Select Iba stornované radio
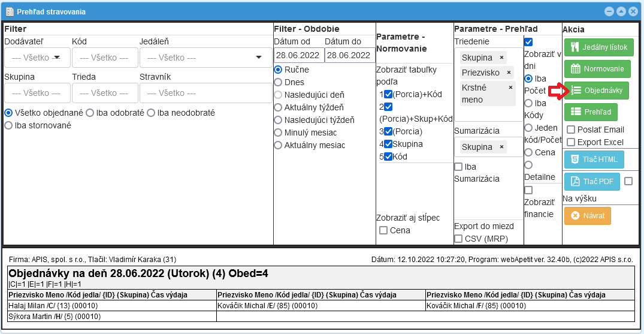The width and height of the screenshot is (644, 334). tap(8, 125)
